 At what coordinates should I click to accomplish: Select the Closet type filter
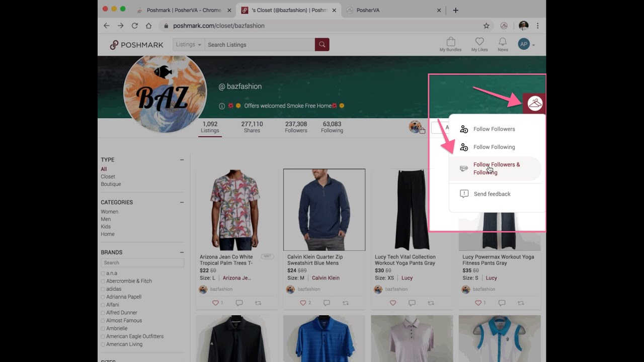tap(108, 176)
